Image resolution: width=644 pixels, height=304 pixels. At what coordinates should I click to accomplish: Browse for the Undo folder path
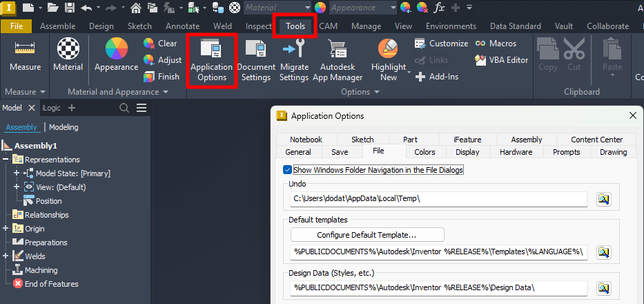[604, 199]
